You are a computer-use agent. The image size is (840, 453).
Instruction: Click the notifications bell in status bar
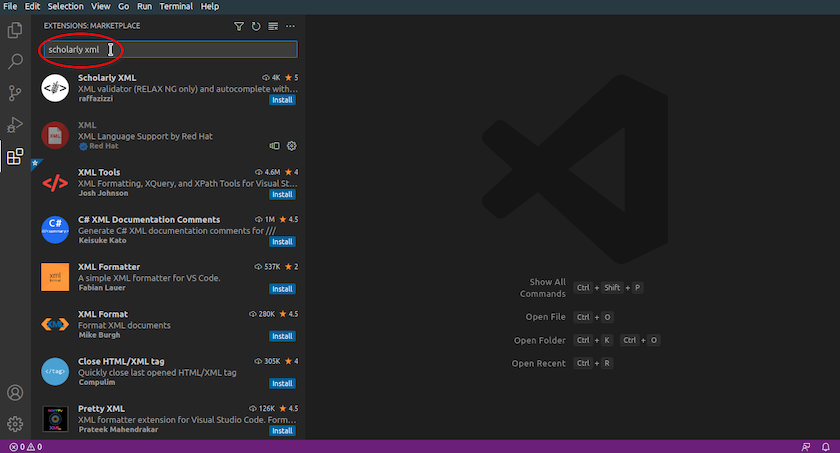click(x=826, y=447)
